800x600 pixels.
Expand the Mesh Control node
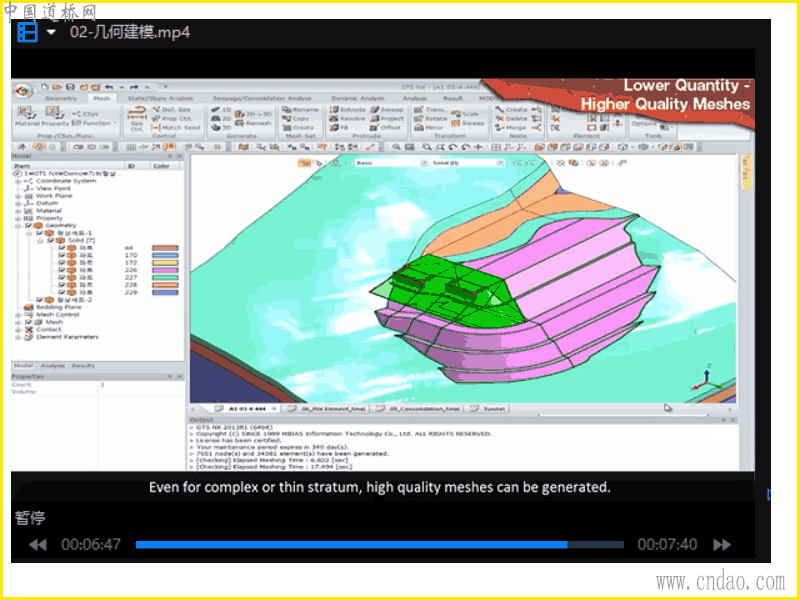tap(18, 315)
